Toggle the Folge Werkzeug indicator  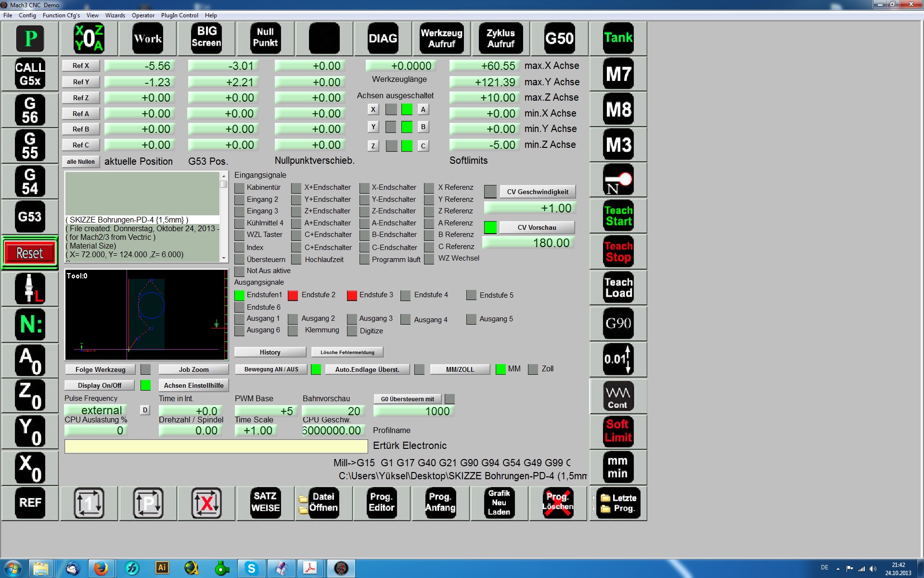click(x=145, y=369)
